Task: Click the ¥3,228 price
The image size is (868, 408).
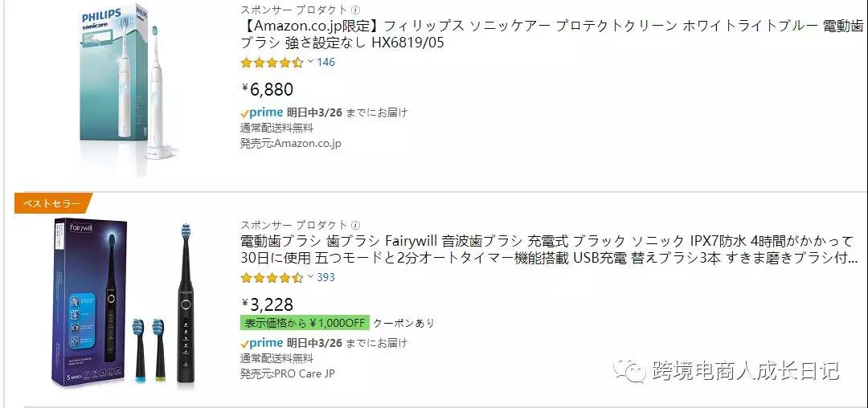Action: pyautogui.click(x=268, y=304)
